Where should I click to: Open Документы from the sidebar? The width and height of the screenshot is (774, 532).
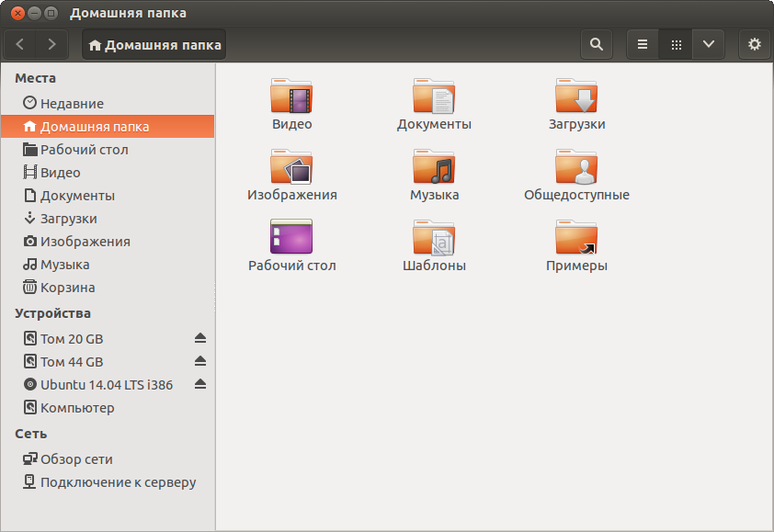coord(108,196)
